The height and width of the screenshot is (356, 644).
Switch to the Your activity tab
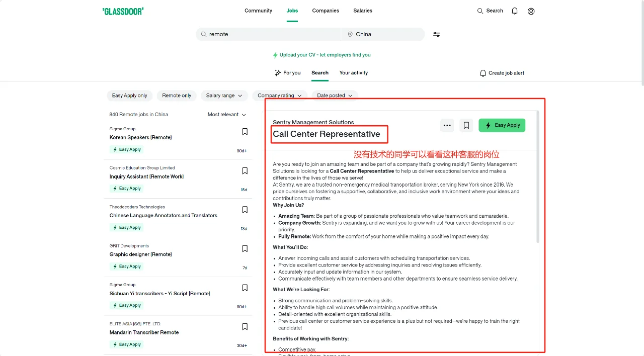tap(354, 73)
